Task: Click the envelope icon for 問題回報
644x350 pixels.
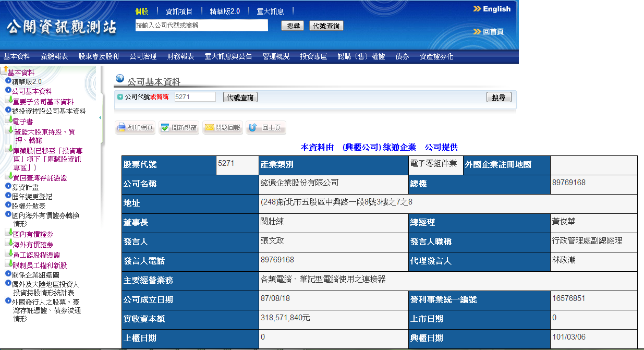Action: coord(209,127)
